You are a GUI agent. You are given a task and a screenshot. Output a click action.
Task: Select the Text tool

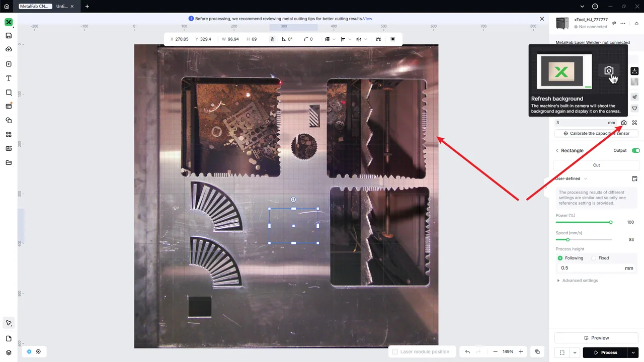pyautogui.click(x=9, y=78)
